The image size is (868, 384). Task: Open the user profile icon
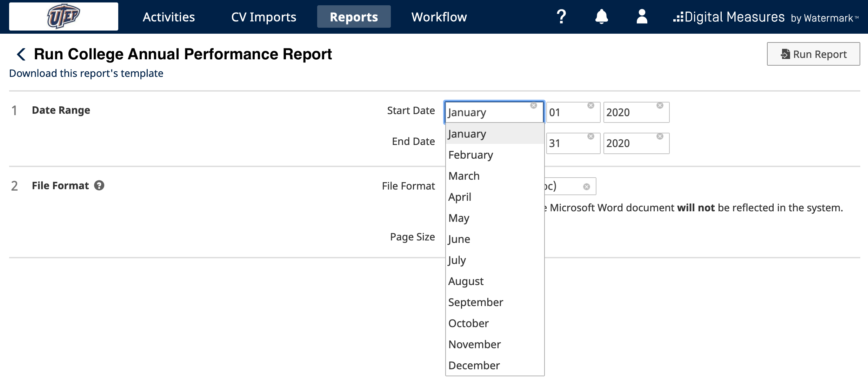point(642,16)
